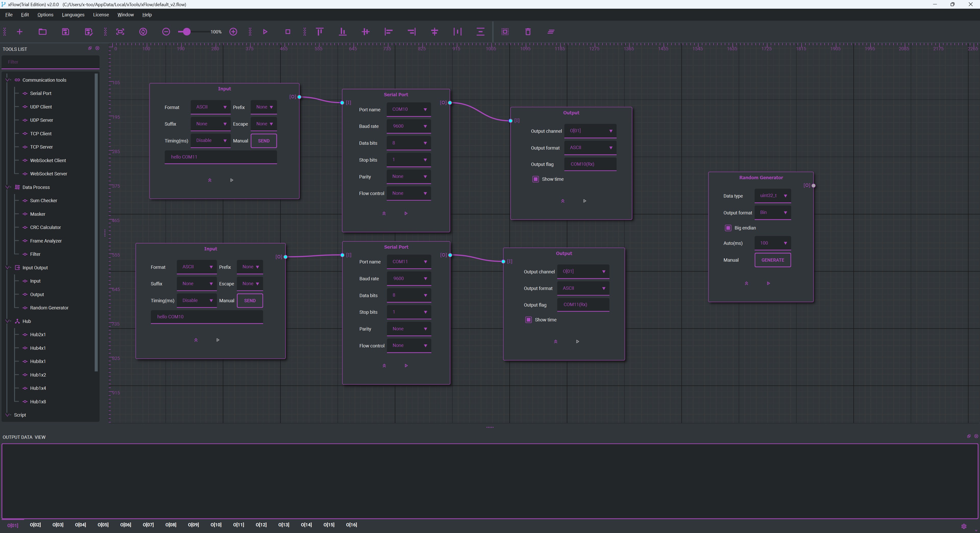Switch to O[02] output tab
The height and width of the screenshot is (533, 980).
35,525
